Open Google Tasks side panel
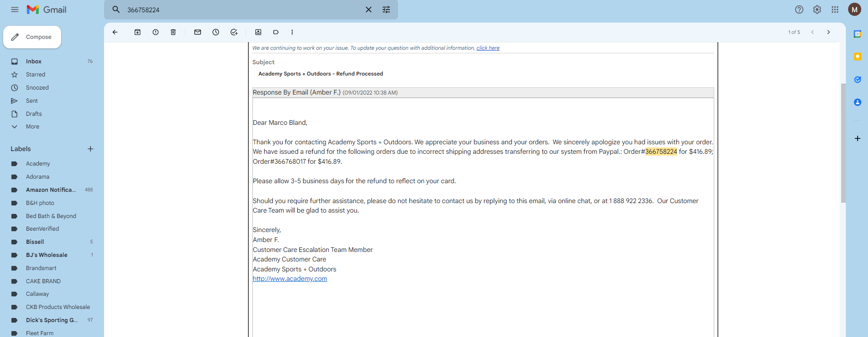Screen dimensions: 868x337 (x=857, y=80)
